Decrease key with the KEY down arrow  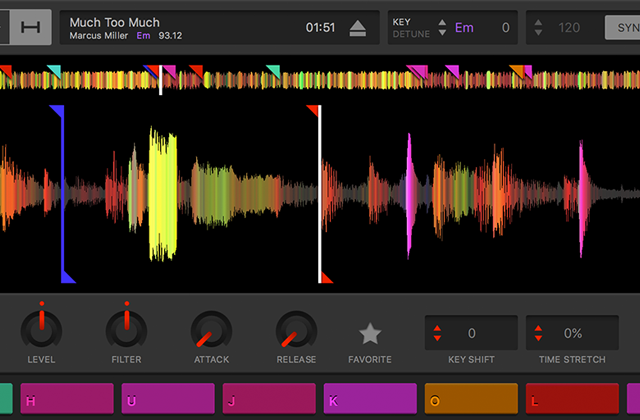click(x=442, y=32)
